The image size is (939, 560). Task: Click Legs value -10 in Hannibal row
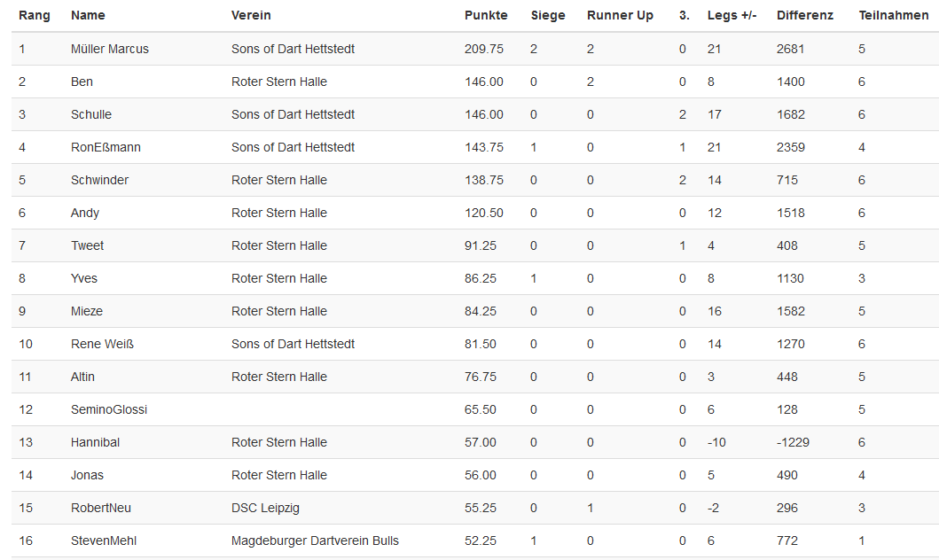click(716, 443)
